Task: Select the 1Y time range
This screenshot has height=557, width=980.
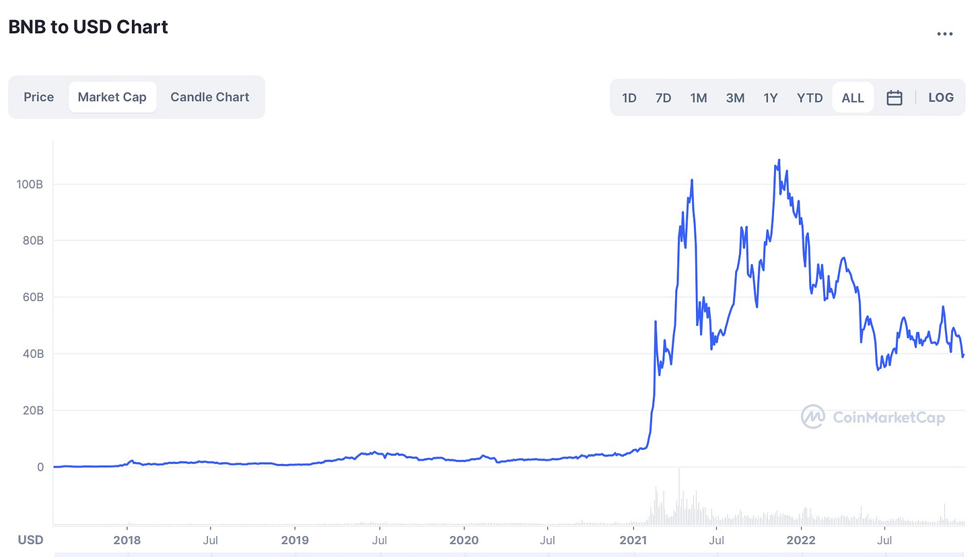Action: 771,98
